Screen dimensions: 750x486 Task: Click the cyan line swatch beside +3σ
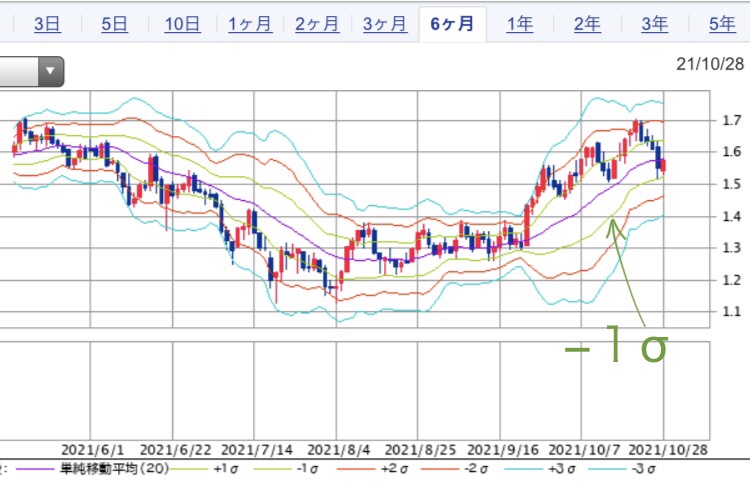coord(523,469)
